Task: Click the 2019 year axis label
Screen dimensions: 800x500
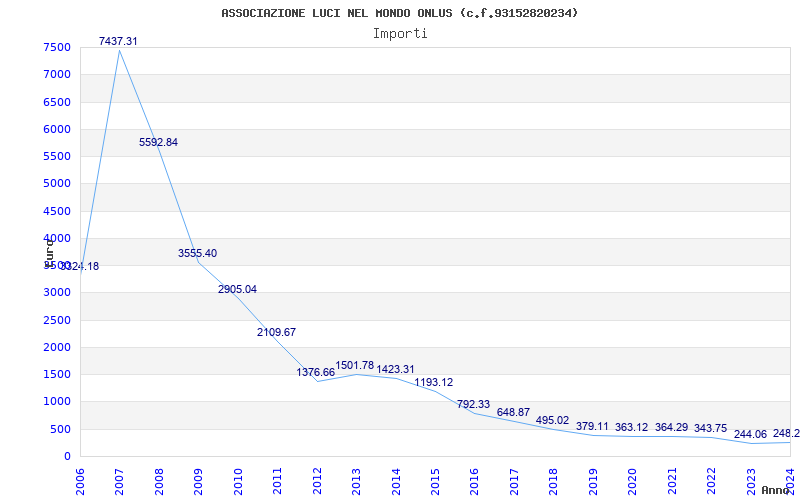Action: coord(593,481)
